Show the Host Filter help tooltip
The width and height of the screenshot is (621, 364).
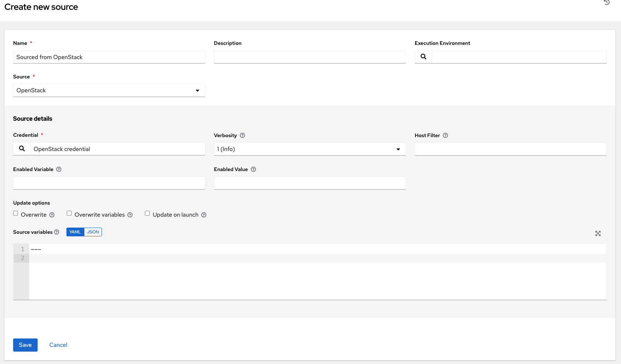(445, 135)
